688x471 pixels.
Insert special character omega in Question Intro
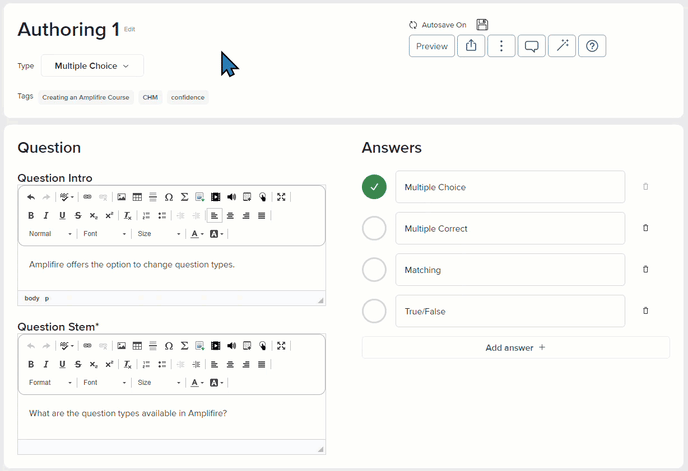168,197
